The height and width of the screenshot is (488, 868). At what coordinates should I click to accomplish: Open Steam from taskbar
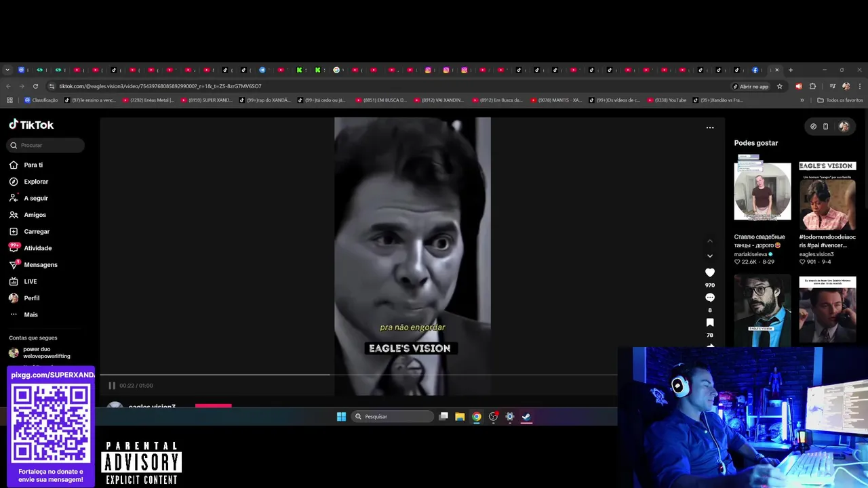pos(526,417)
